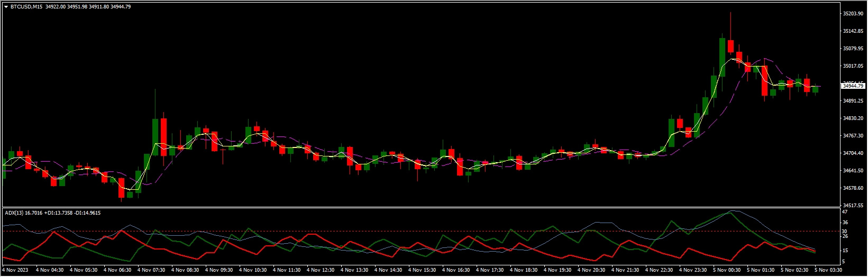Click the 4 Nov 13:30 time label
868x277 pixels.
pyautogui.click(x=354, y=270)
